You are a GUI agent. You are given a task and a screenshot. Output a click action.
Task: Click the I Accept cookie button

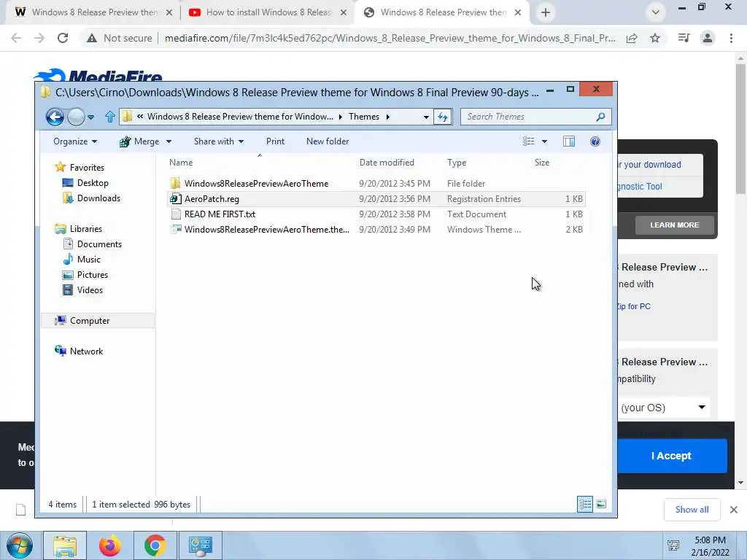[672, 456]
